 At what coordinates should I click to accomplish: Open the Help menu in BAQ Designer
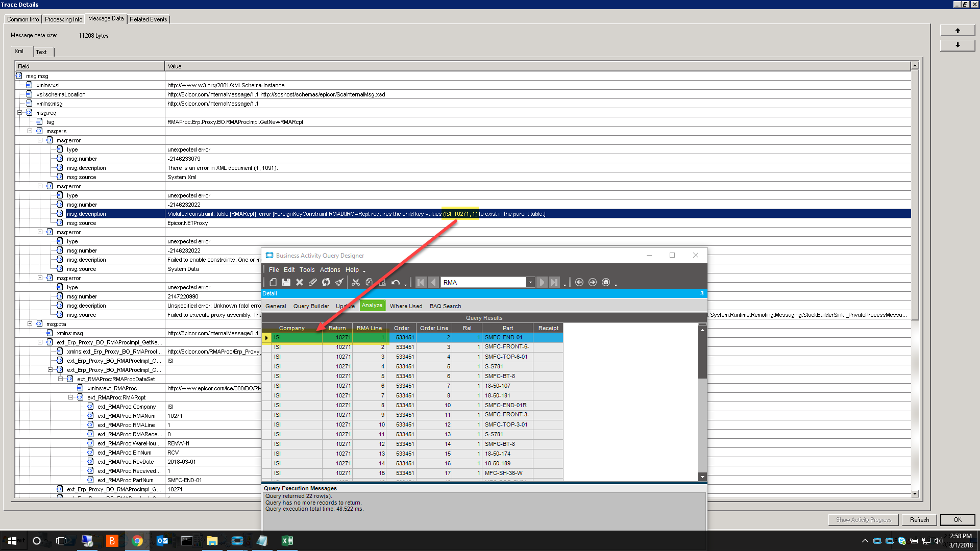tap(352, 270)
